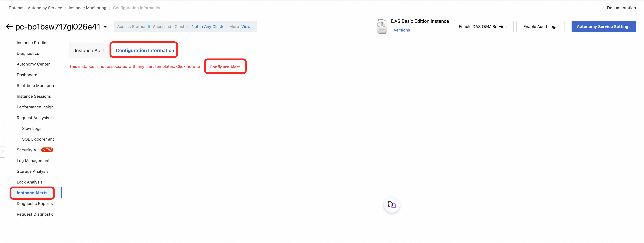Open Autonomy Center in the sidebar
644x243 pixels.
click(x=33, y=64)
